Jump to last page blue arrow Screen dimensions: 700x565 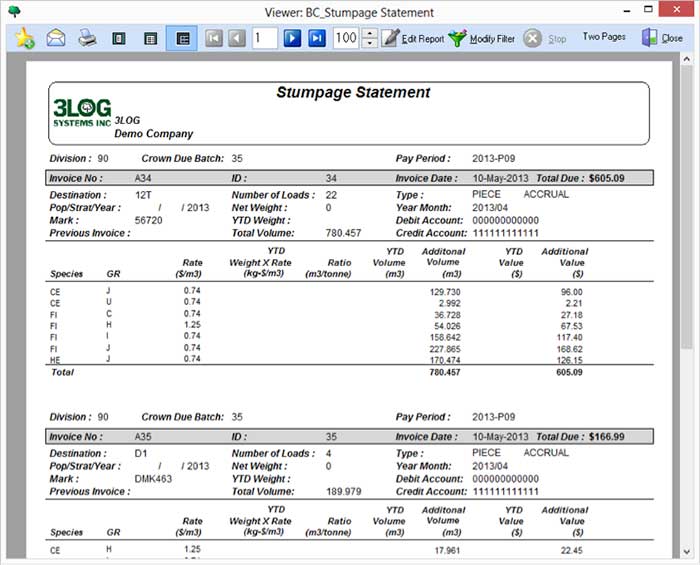(317, 38)
